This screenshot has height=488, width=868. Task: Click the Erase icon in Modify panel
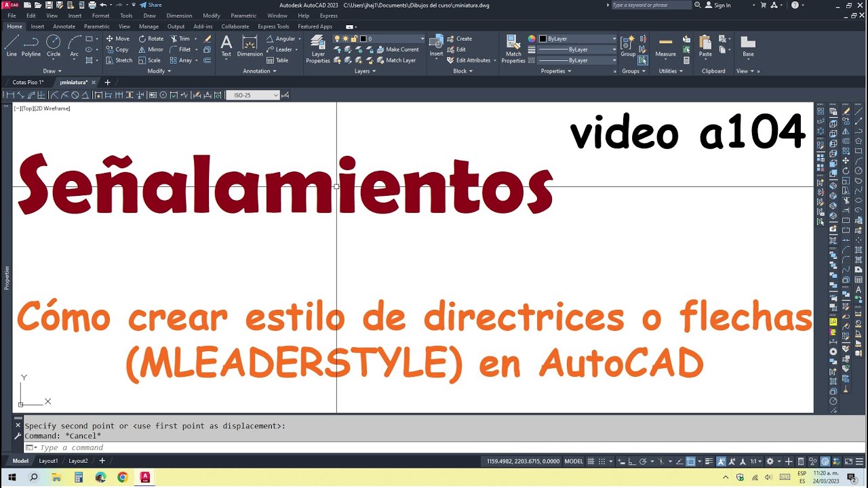208,39
